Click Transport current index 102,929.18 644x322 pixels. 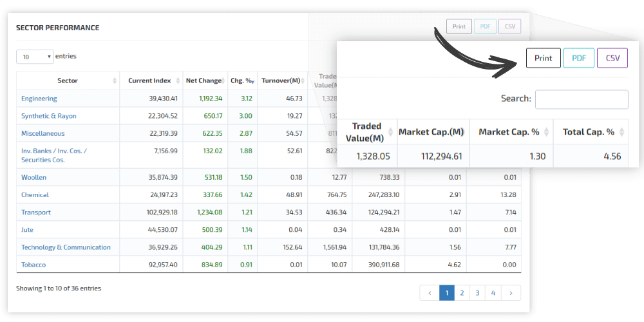pos(162,213)
